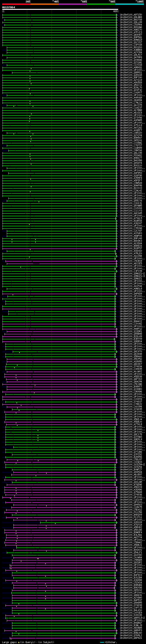Screen dimensions: 146x644
Task: Click the cyan ~100% identity legend segment
Action: (130, 4)
